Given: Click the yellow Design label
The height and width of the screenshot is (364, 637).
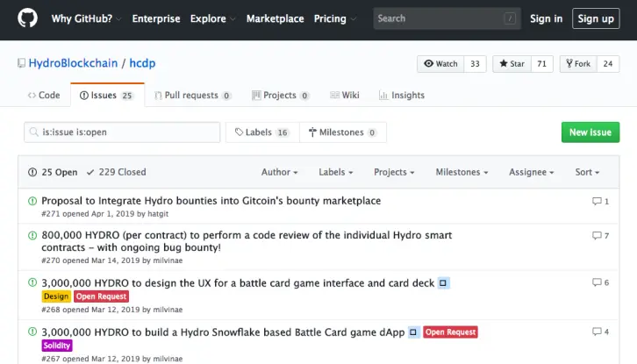Looking at the screenshot, I should click(56, 296).
